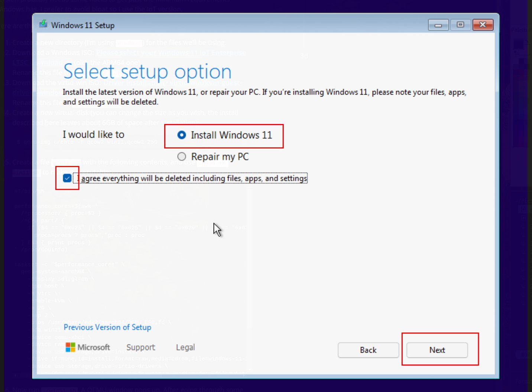Viewport: 532px width, 392px height.
Task: Minimize the Windows 11 Setup window
Action: click(x=438, y=25)
